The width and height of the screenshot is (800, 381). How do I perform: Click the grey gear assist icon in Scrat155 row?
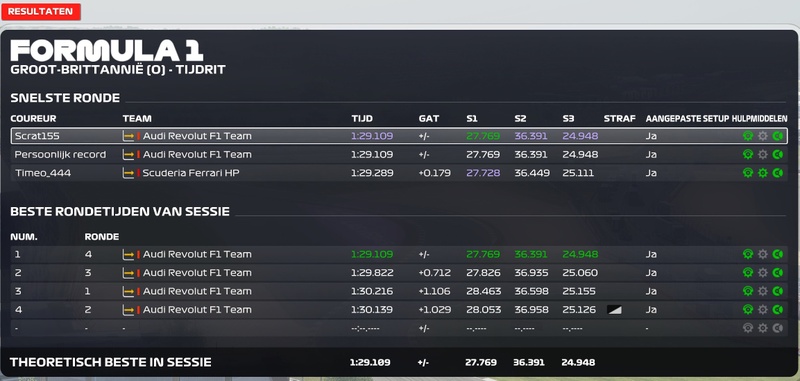(763, 136)
